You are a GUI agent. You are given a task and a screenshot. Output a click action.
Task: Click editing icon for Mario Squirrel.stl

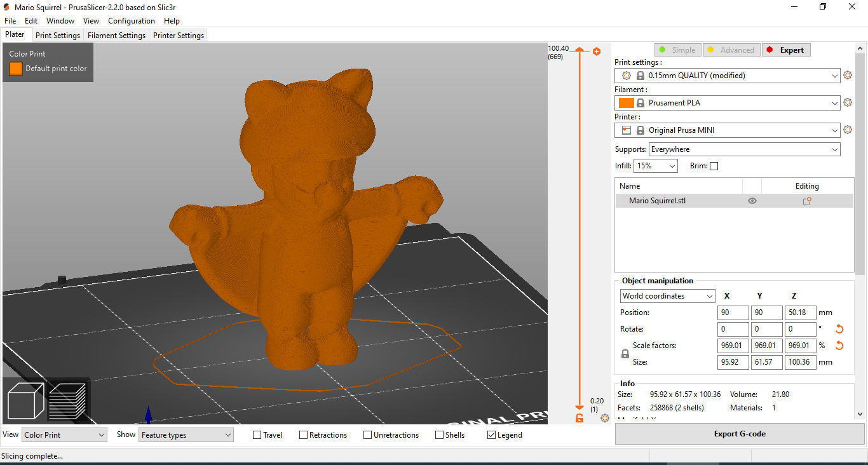tap(807, 201)
